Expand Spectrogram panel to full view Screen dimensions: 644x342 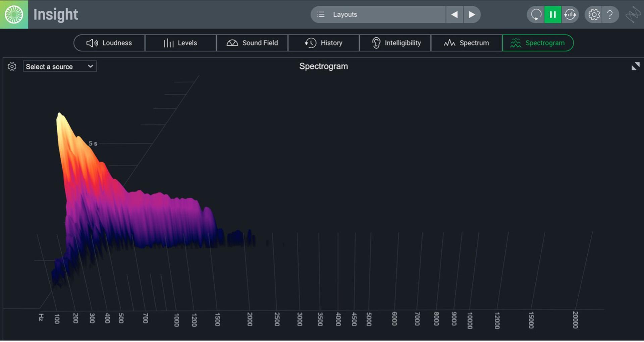coord(635,66)
